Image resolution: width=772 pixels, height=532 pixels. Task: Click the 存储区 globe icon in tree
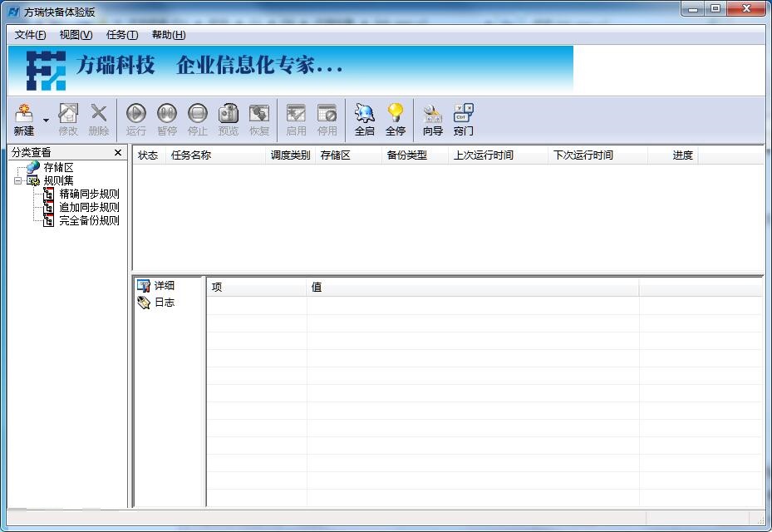pyautogui.click(x=33, y=167)
